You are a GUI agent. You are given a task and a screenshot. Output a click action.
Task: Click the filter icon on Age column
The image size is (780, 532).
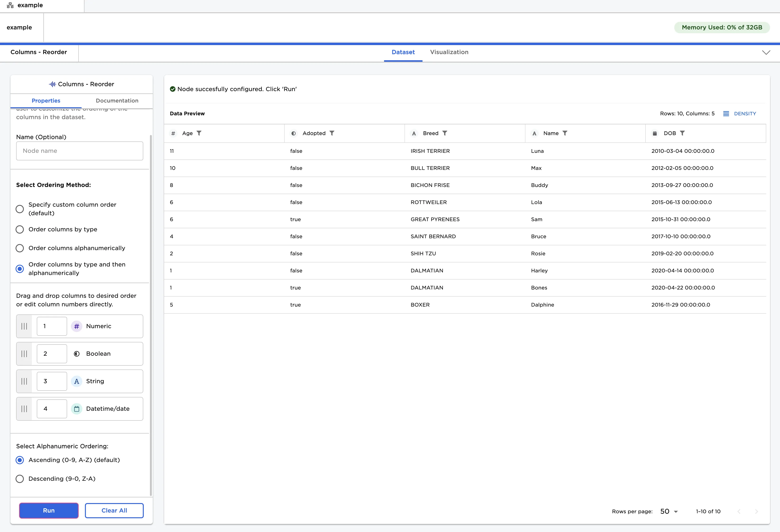pos(199,133)
